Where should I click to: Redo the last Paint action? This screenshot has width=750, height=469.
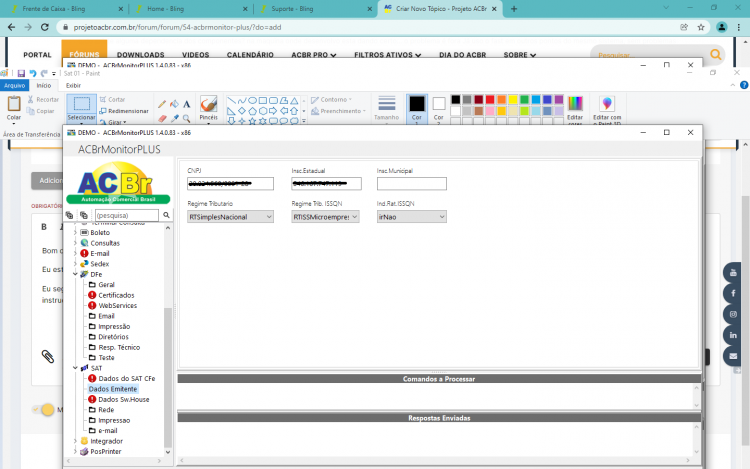pyautogui.click(x=44, y=73)
